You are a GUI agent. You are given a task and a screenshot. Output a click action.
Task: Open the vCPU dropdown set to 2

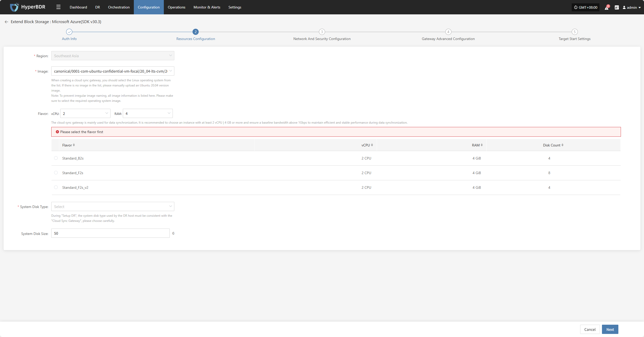click(85, 113)
